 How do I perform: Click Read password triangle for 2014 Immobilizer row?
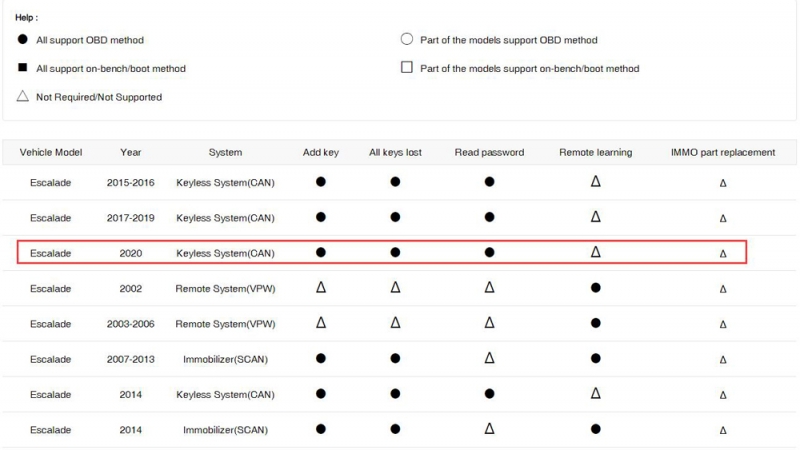click(489, 429)
